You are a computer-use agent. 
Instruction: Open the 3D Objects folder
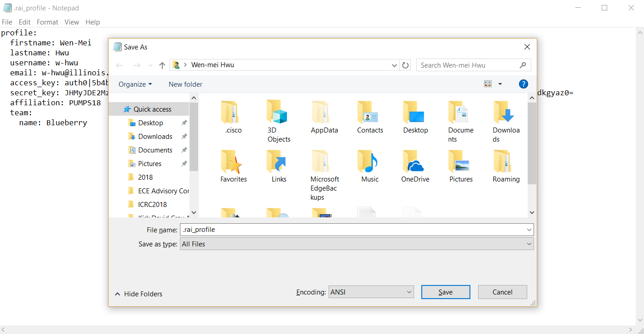[279, 121]
